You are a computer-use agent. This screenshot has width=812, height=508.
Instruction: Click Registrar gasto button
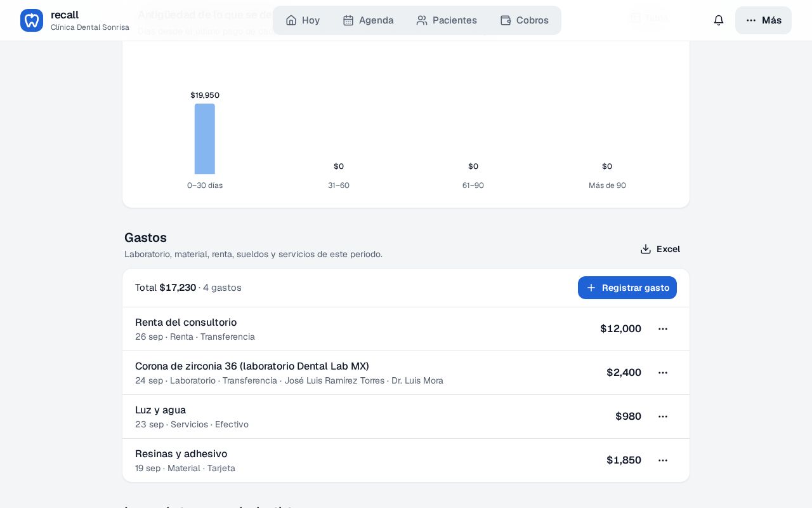pos(627,288)
